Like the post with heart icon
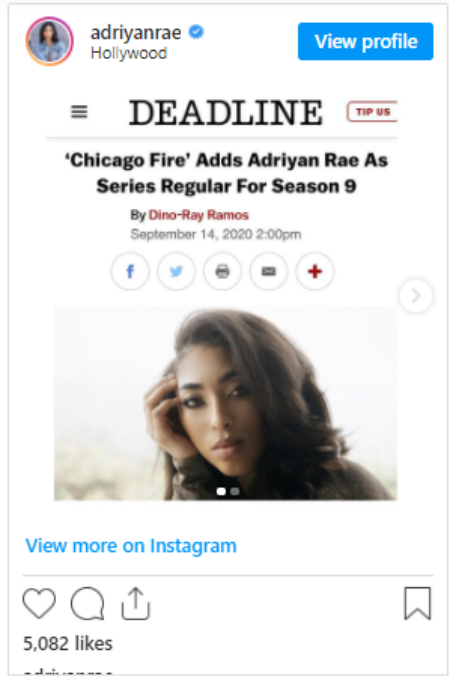450x690 pixels. 39,603
